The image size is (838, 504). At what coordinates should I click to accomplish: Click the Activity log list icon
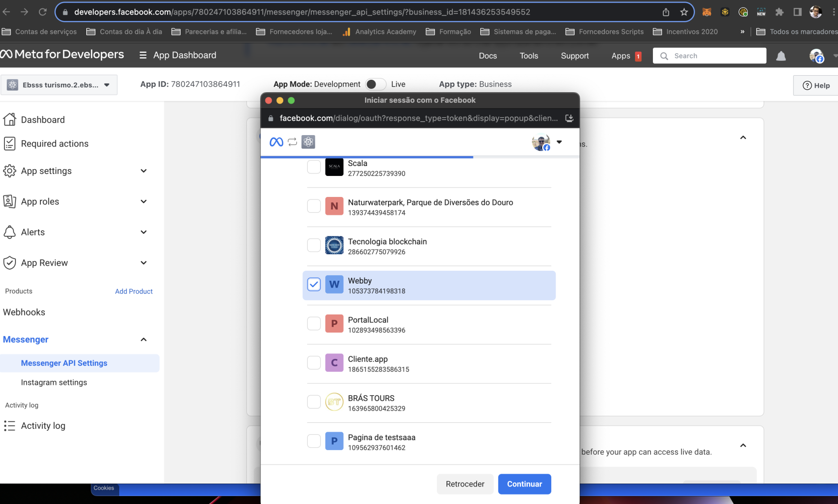[9, 426]
